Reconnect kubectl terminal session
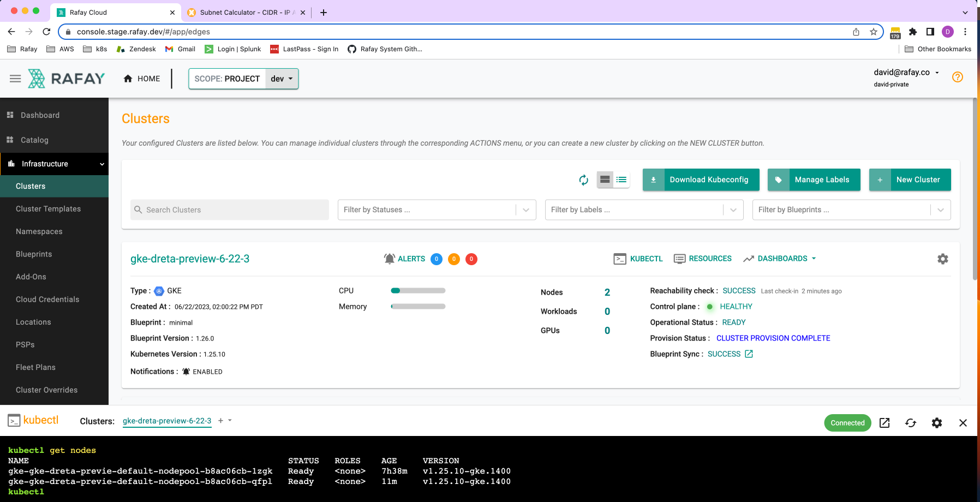The image size is (980, 502). [911, 423]
